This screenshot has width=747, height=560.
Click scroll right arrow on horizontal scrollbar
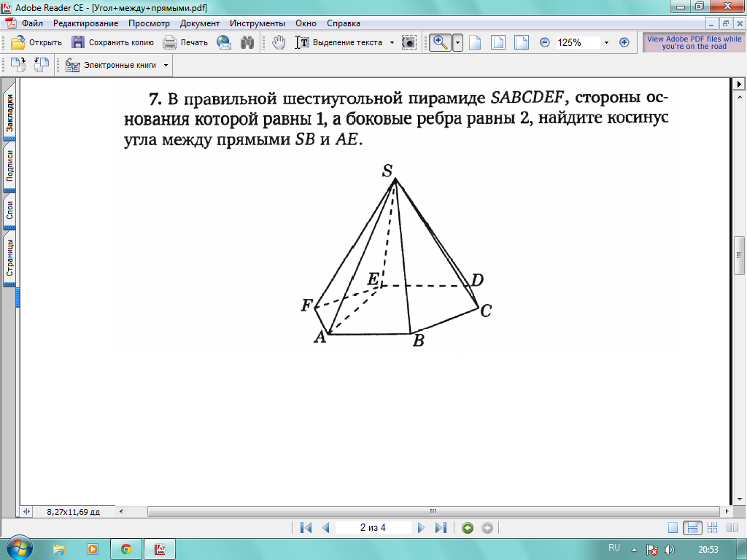click(727, 511)
